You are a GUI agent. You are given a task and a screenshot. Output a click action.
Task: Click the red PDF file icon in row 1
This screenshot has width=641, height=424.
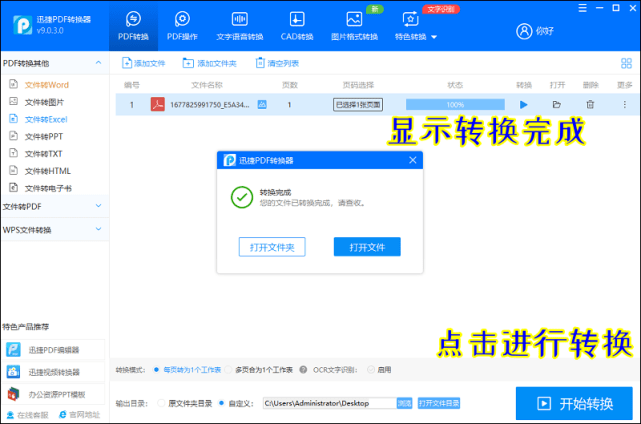158,104
